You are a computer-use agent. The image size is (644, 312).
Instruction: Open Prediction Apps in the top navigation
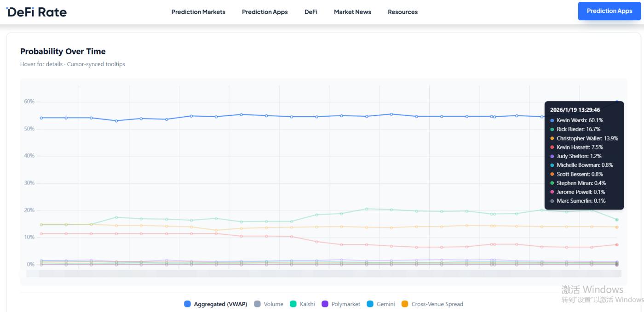coord(264,12)
